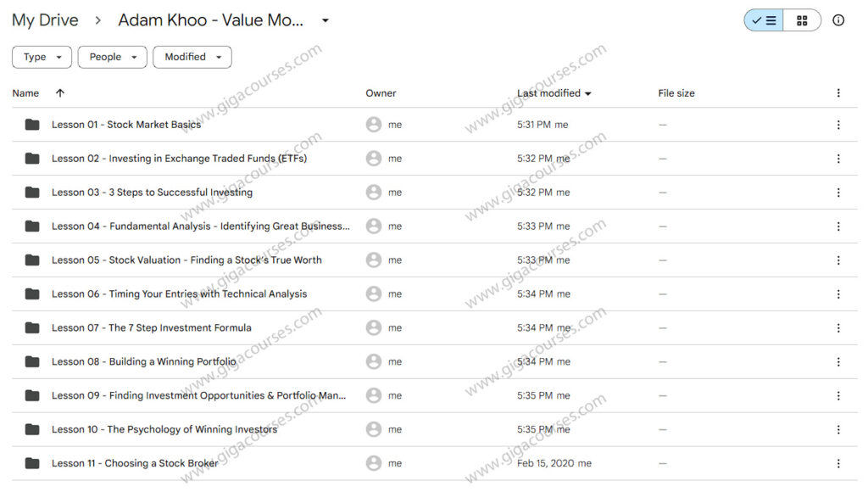The height and width of the screenshot is (503, 868).
Task: Click the Name column header
Action: pos(25,92)
